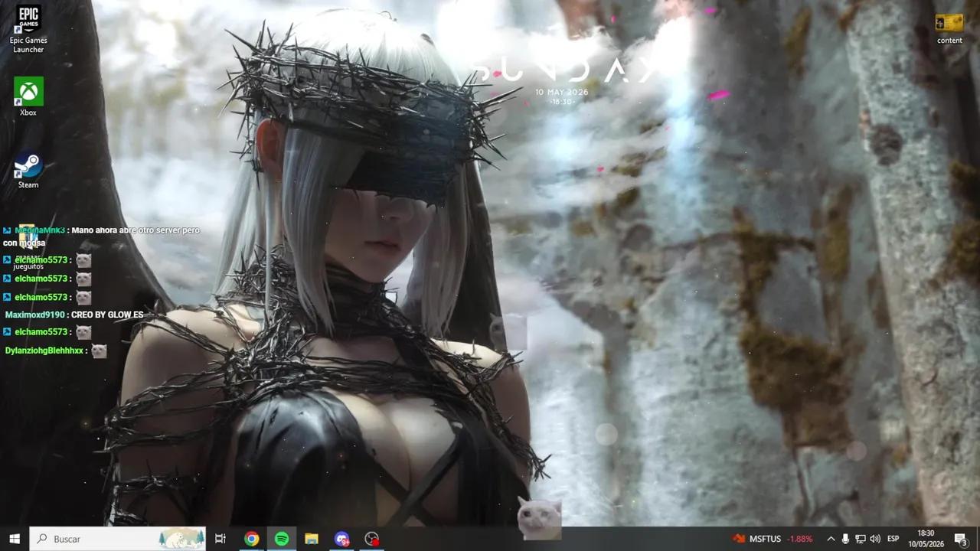This screenshot has height=551, width=980.
Task: Open the Xbox desktop shortcut
Action: (28, 97)
